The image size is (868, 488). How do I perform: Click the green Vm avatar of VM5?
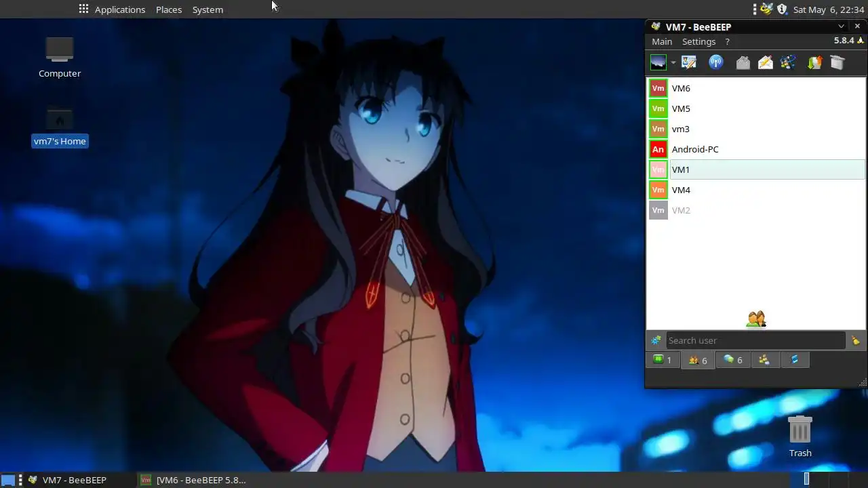[658, 108]
